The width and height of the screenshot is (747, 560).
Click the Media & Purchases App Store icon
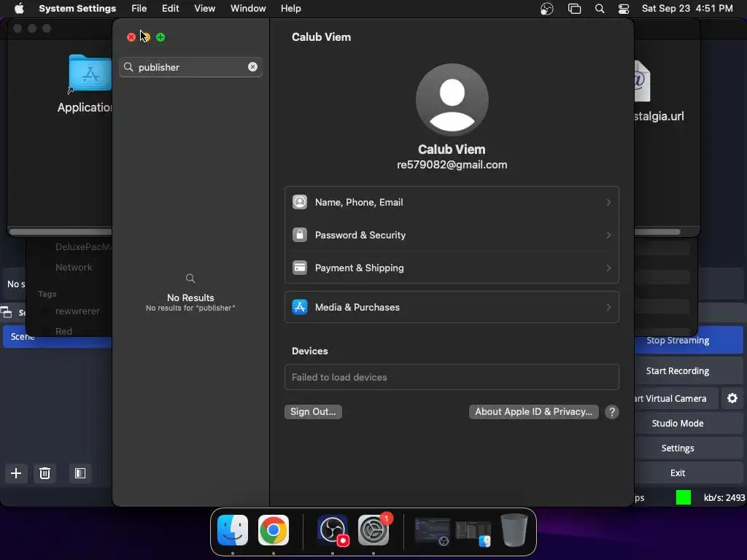(300, 307)
